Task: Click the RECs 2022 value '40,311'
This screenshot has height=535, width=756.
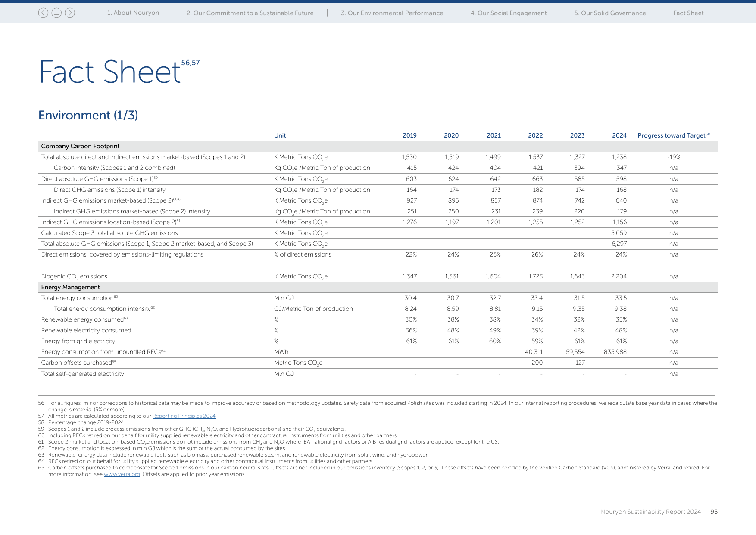Action: (x=534, y=352)
